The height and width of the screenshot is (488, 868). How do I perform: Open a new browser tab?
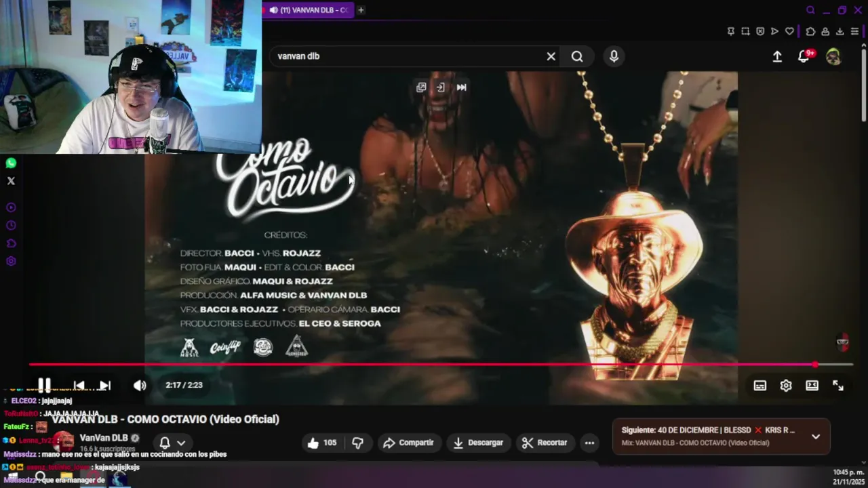(x=361, y=10)
